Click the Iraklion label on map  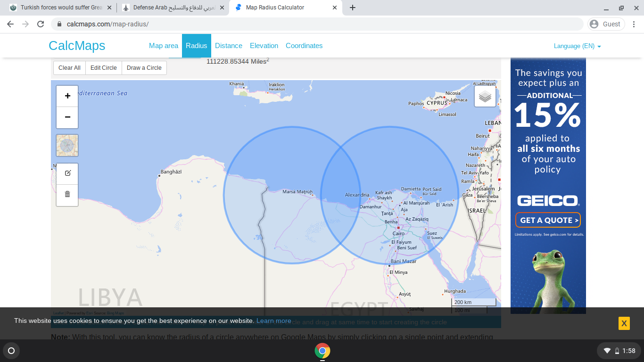coord(277,85)
